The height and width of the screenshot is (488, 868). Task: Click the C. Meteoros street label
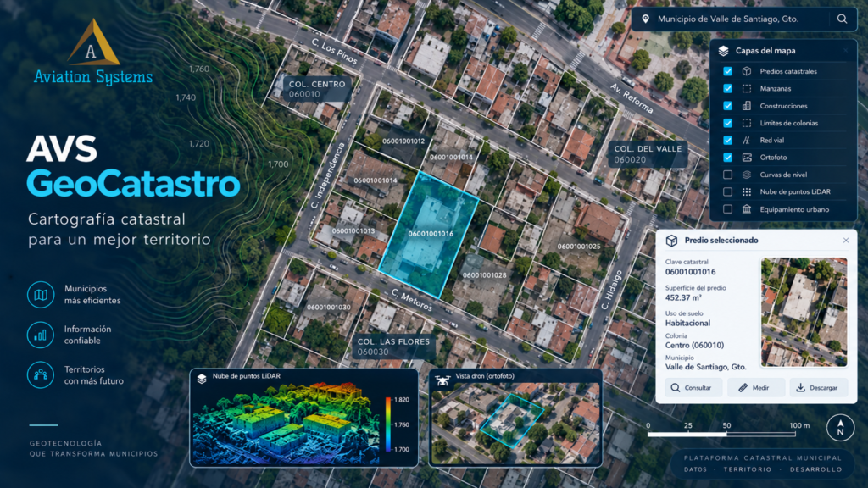411,301
